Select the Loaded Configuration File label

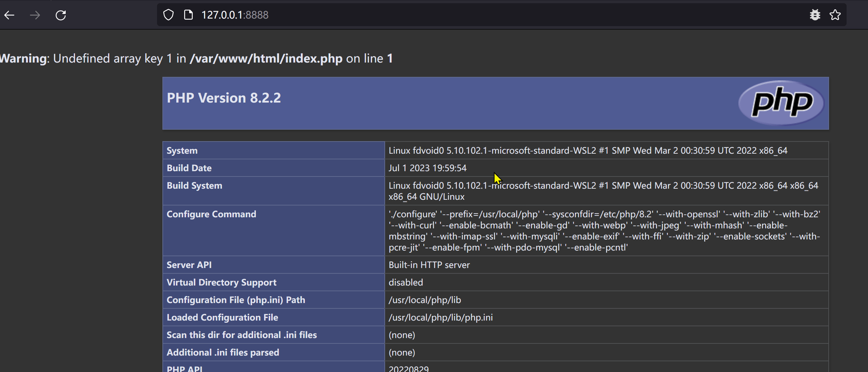point(222,317)
